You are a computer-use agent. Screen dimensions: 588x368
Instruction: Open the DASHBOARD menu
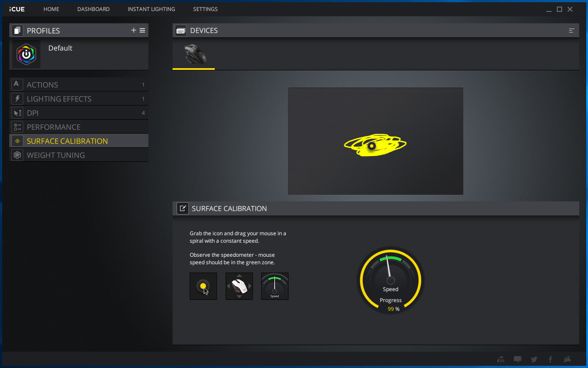pyautogui.click(x=94, y=9)
